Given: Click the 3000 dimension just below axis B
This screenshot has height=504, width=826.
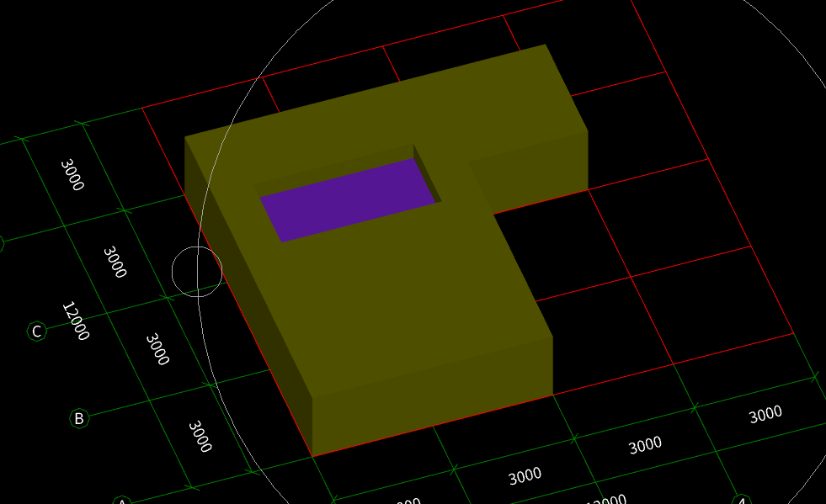Looking at the screenshot, I should (200, 436).
